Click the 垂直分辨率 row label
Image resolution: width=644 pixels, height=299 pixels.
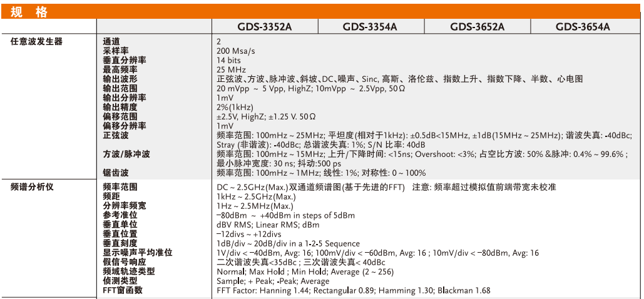(124, 61)
